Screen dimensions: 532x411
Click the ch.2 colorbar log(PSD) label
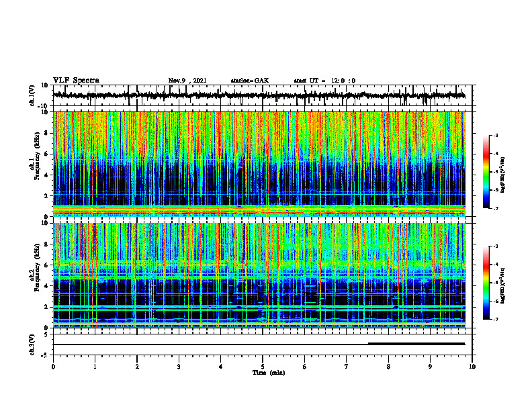[503, 285]
